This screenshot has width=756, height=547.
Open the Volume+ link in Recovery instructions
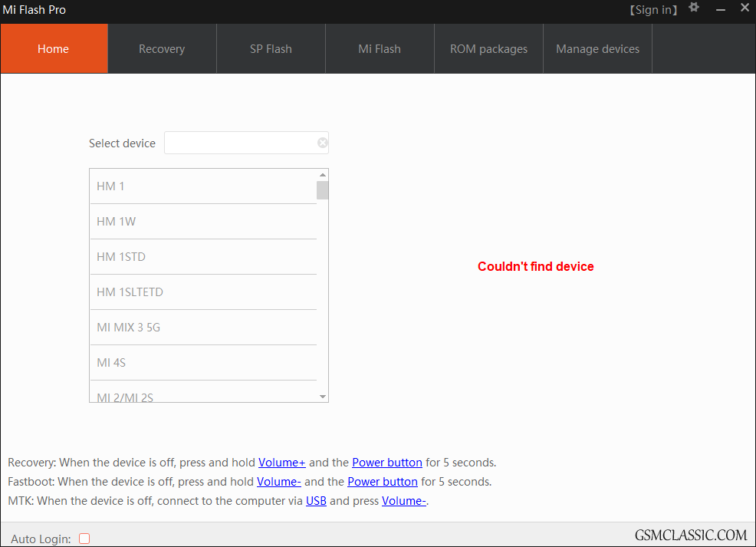click(281, 463)
